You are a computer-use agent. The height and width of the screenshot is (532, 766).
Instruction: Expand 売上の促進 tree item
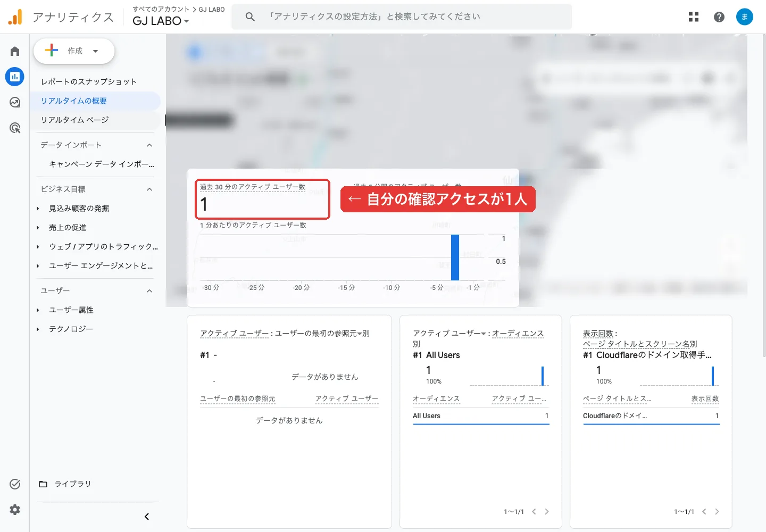tap(38, 228)
